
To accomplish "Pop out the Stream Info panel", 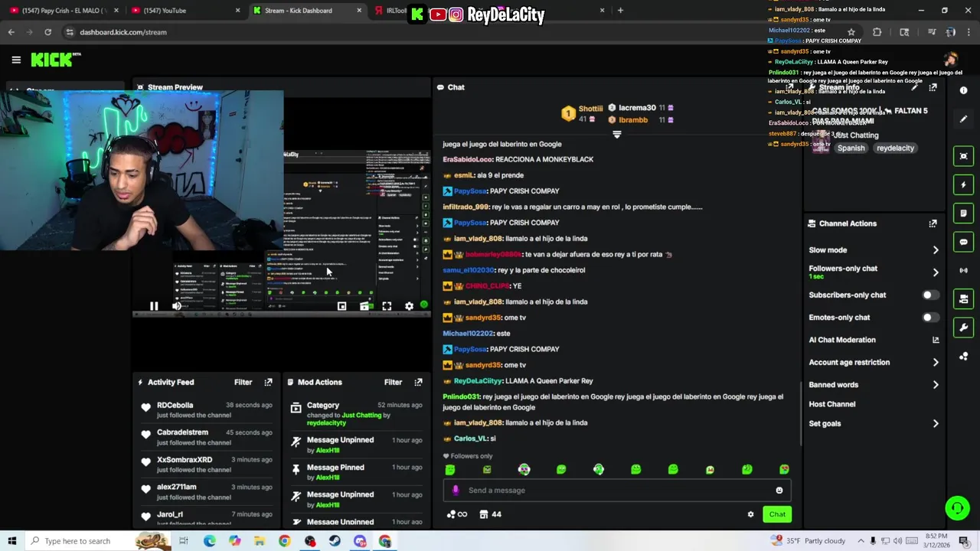I will coord(933,87).
